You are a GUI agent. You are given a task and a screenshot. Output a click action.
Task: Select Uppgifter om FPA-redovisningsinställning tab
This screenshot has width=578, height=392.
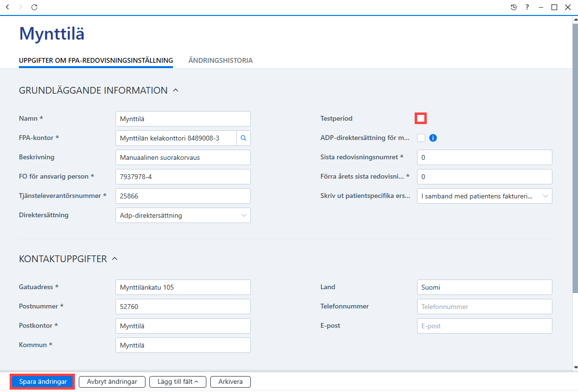click(x=96, y=60)
